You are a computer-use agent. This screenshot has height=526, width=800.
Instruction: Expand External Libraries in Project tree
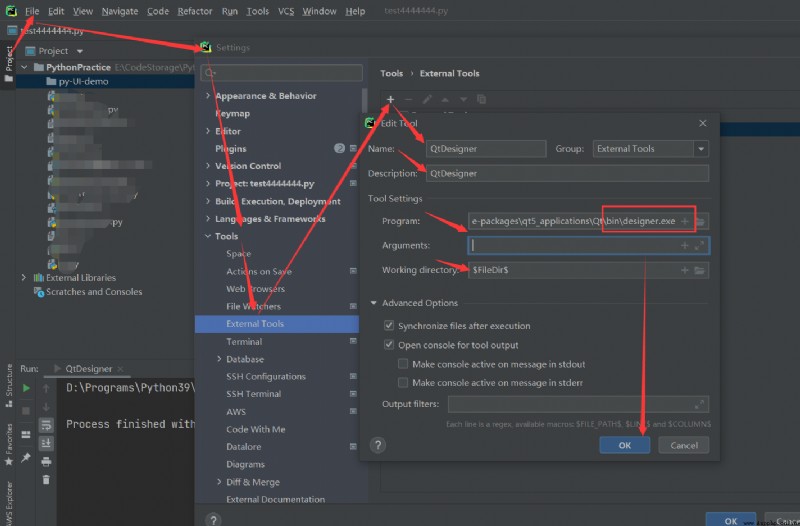click(x=23, y=278)
